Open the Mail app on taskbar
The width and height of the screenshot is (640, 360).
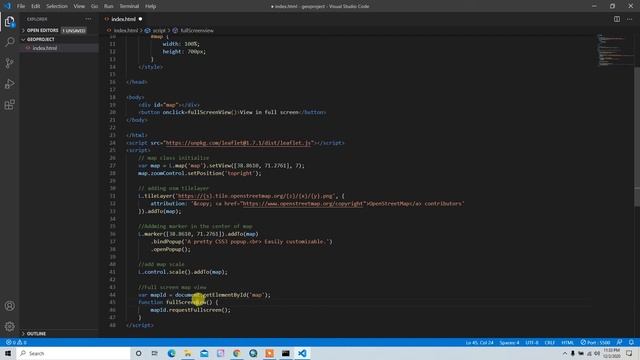click(204, 353)
